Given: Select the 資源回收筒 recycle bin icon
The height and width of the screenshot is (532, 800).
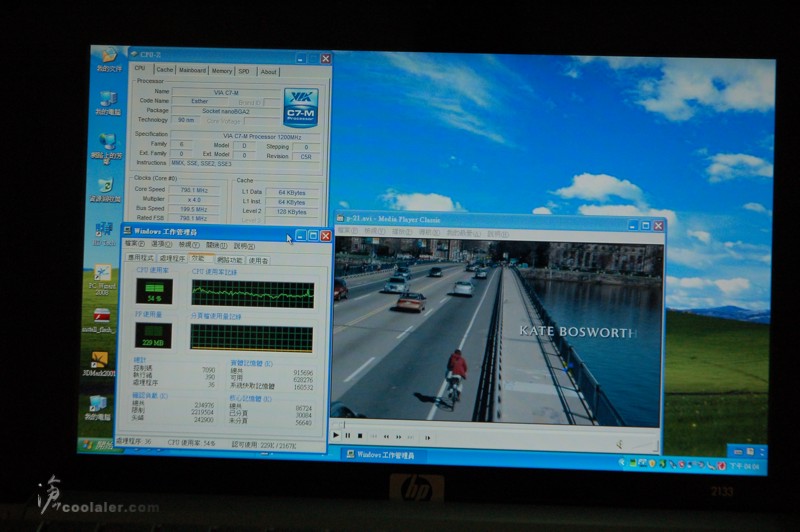Looking at the screenshot, I should (106, 190).
